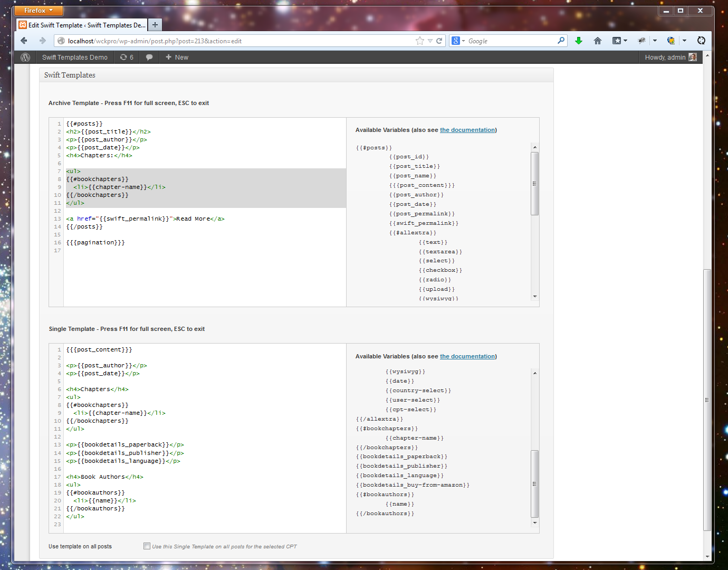This screenshot has height=570, width=728.
Task: Open the documentation link in Single Template
Action: (x=467, y=356)
